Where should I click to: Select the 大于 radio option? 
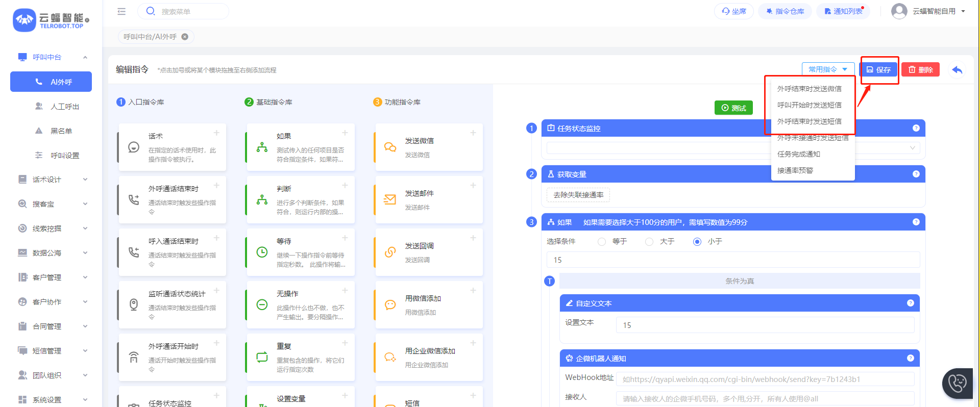click(649, 242)
